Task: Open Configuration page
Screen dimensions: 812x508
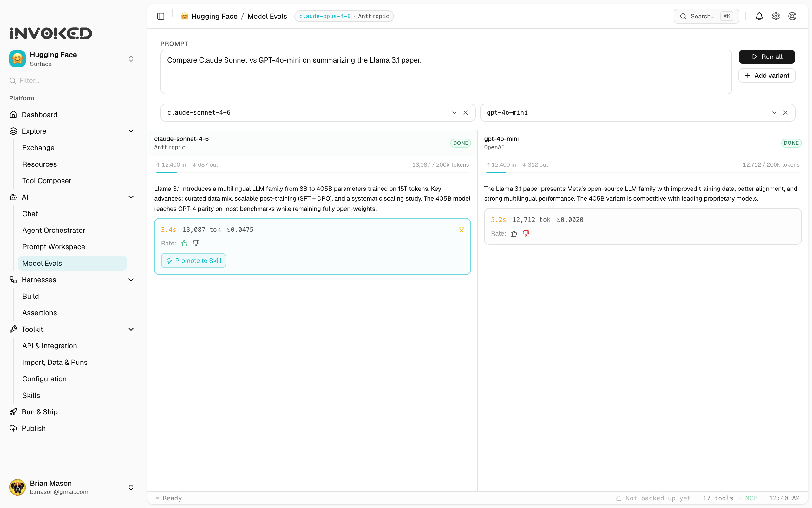Action: [x=72, y=379]
